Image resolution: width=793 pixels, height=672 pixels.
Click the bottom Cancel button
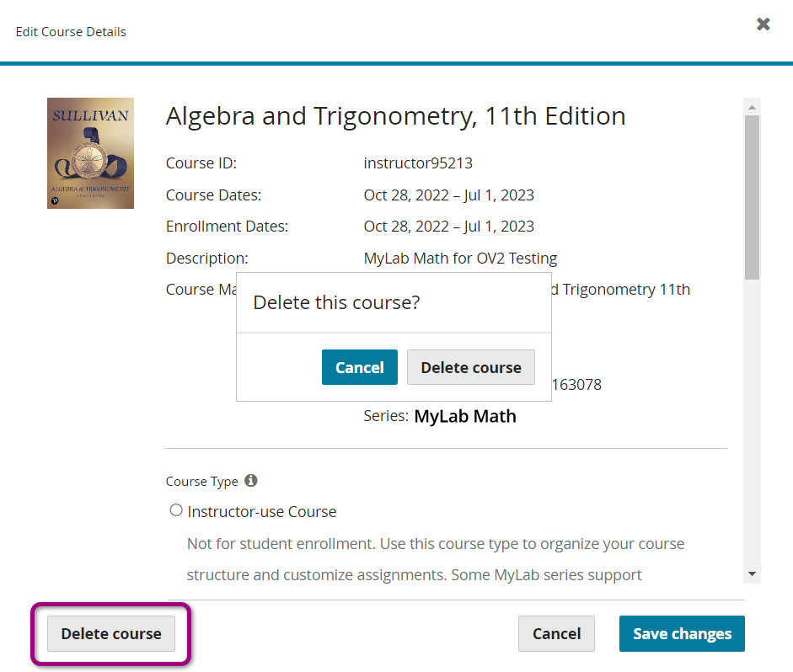point(556,633)
